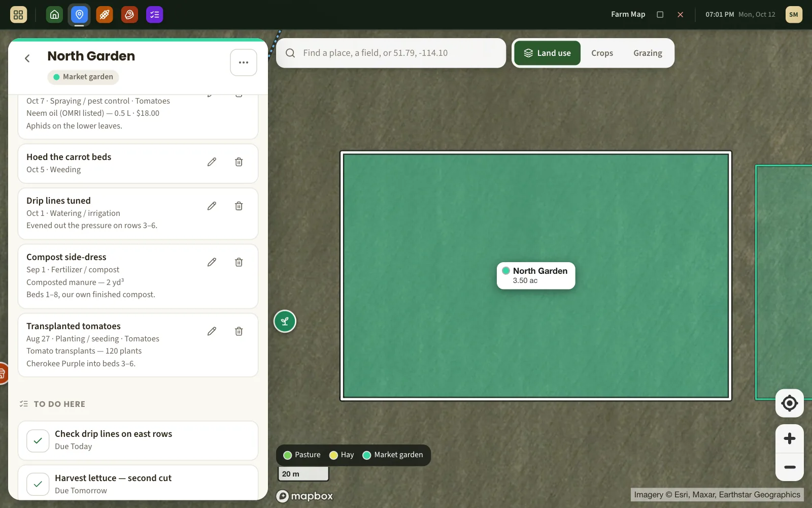Delete the Hoed the carrot beds entry
Screen dimensions: 812x508
coord(239,162)
